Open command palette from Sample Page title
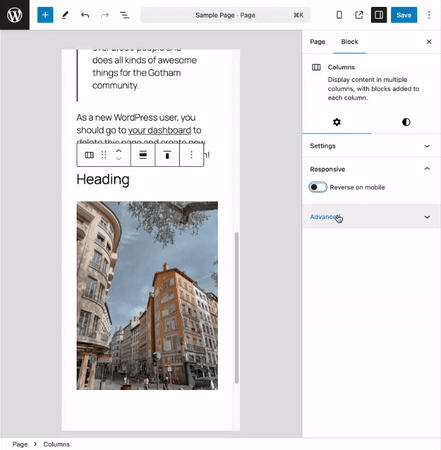The height and width of the screenshot is (450, 441). click(x=225, y=15)
